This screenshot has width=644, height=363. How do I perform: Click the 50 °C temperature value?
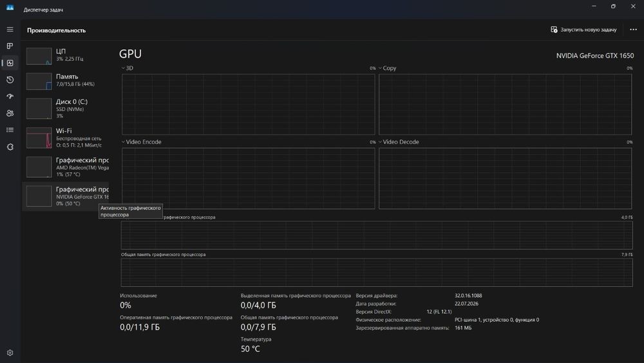coord(250,349)
